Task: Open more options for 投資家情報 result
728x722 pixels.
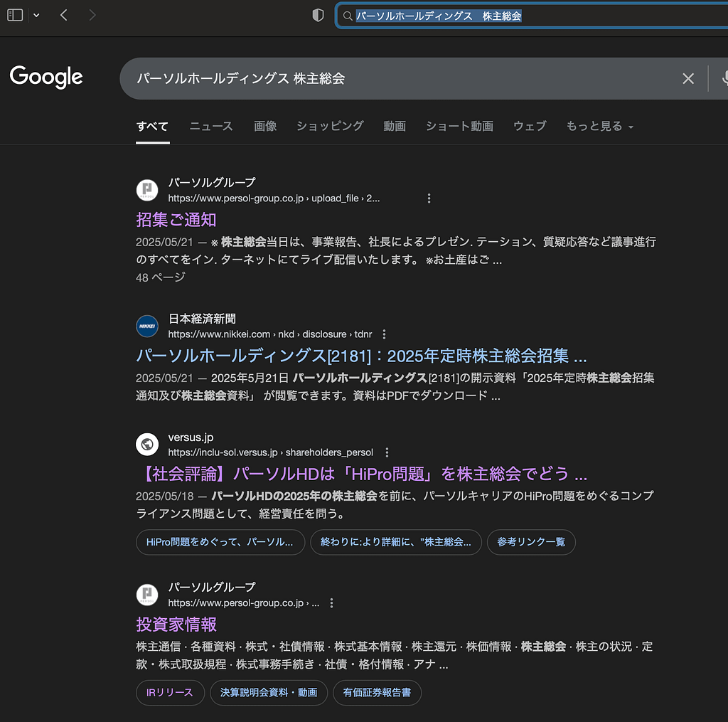Action: 331,603
